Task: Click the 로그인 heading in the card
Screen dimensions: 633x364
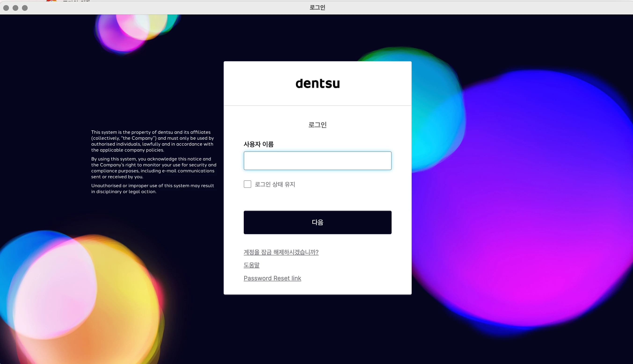Action: (x=317, y=125)
